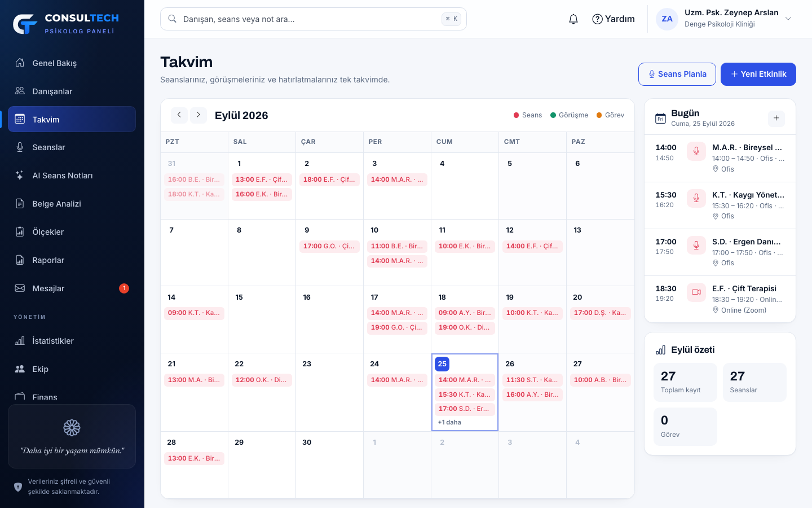Click the Yeni Etkinlik button
Screen dimensions: 812x508
(758, 74)
